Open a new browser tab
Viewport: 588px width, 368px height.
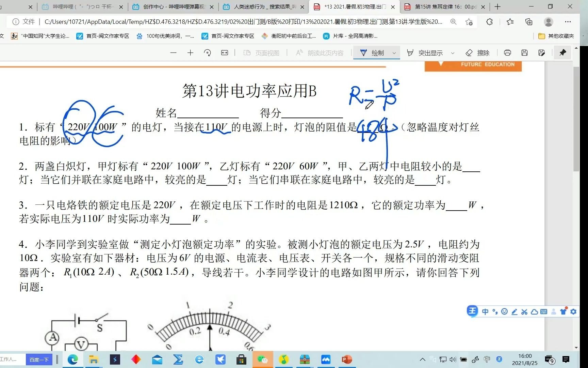point(497,7)
